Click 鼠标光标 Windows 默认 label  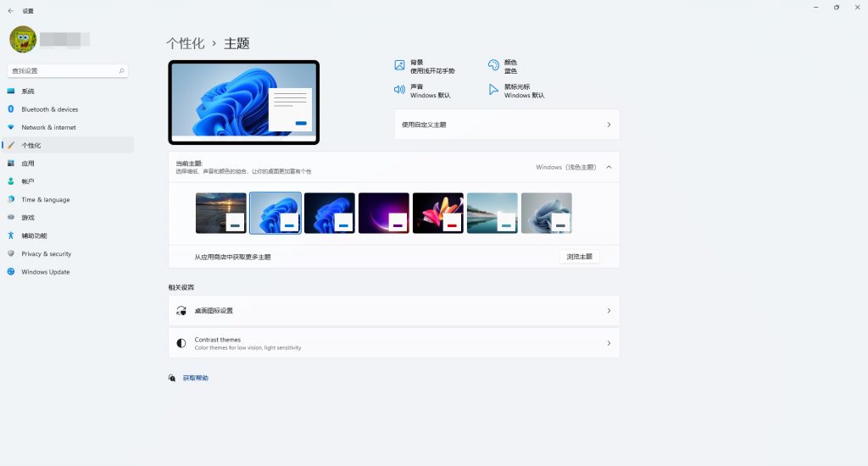point(524,91)
